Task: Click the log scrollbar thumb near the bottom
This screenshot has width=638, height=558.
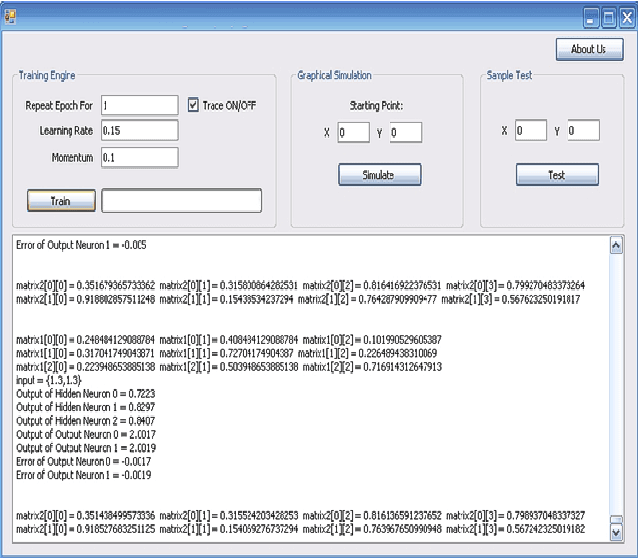Action: (x=616, y=520)
